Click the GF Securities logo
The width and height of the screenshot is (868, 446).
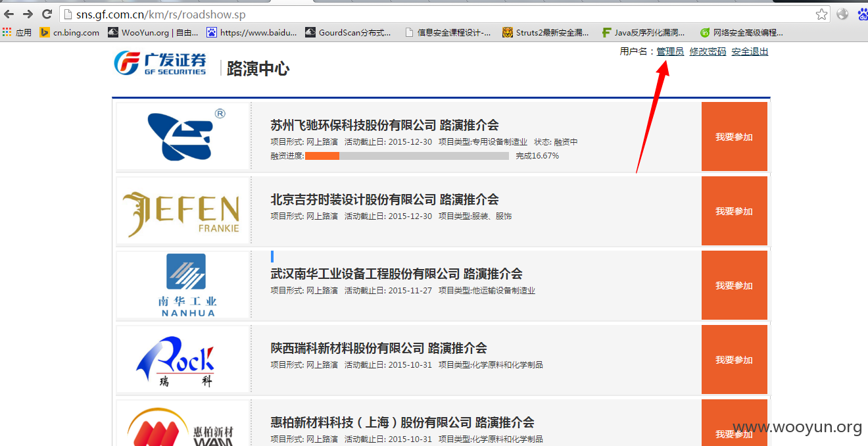(x=160, y=63)
